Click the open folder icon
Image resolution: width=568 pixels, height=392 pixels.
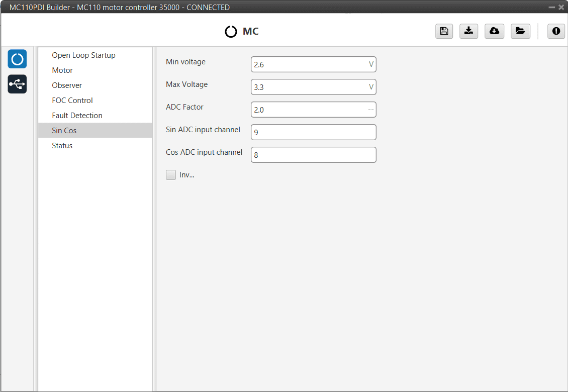point(521,31)
